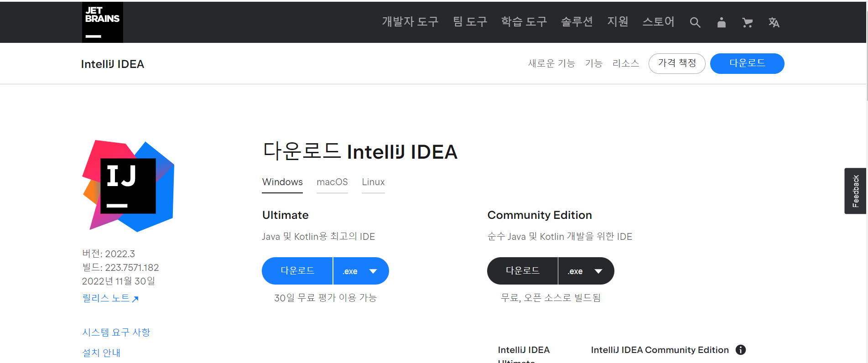The image size is (868, 363).
Task: Open the 개발자 도구 menu
Action: 410,22
